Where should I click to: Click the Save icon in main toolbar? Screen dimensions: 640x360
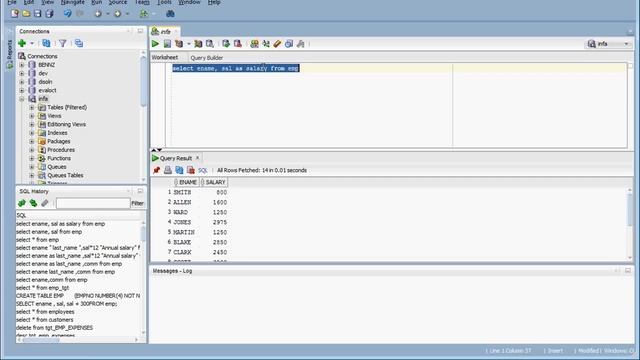click(x=38, y=14)
